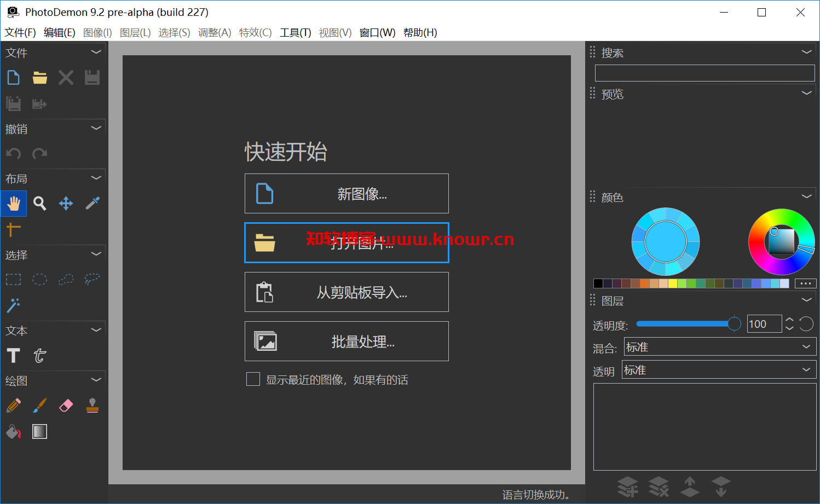Click the move layer down icon
This screenshot has height=504, width=820.
point(721,486)
